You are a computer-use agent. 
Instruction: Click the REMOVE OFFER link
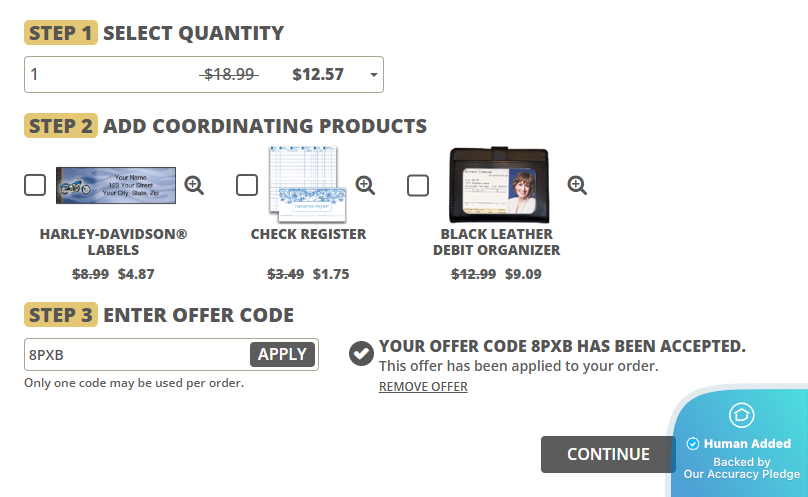[x=423, y=387]
